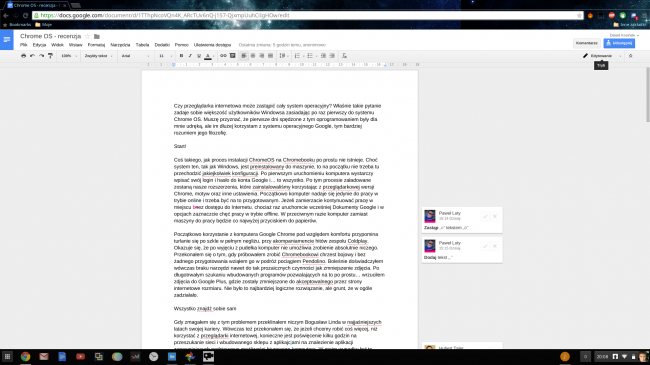Open the text color picker
650x365 pixels.
point(208,56)
